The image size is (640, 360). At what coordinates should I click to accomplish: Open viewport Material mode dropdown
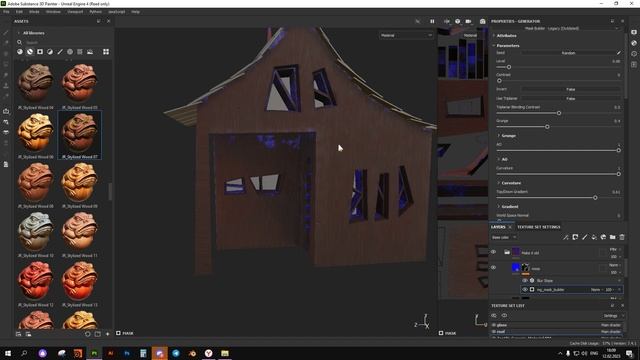click(406, 36)
